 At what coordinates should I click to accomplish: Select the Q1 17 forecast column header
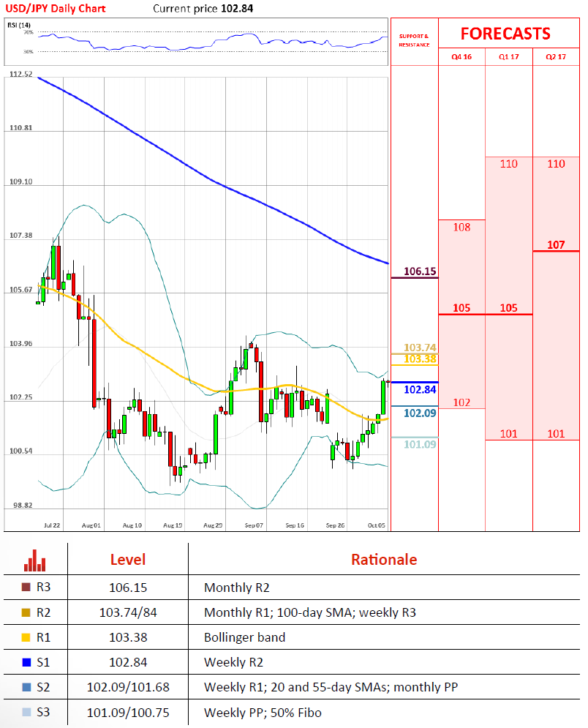[x=508, y=56]
